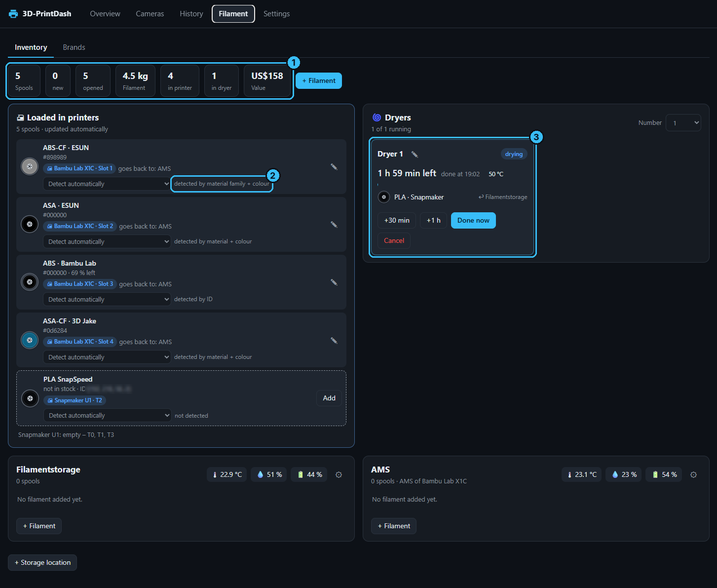Open detection dropdown for ABS-CF ESUN spool
The height and width of the screenshot is (588, 717).
click(107, 184)
